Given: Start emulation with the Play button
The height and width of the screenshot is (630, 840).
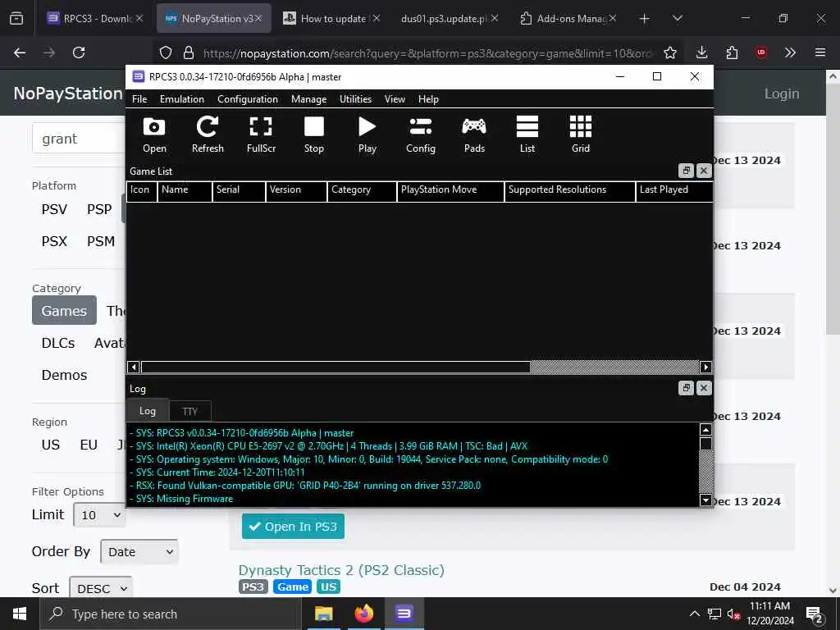Looking at the screenshot, I should [367, 135].
